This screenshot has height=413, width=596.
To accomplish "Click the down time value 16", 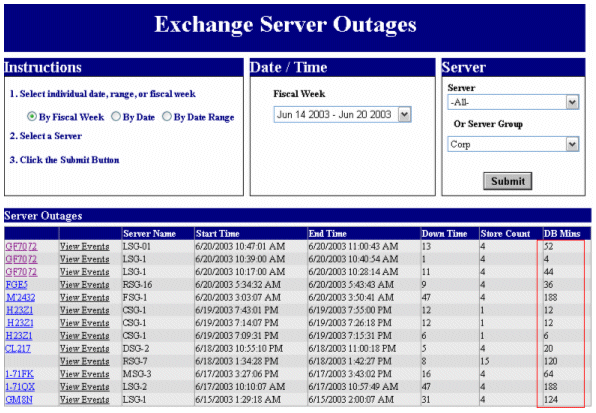I will coord(426,374).
